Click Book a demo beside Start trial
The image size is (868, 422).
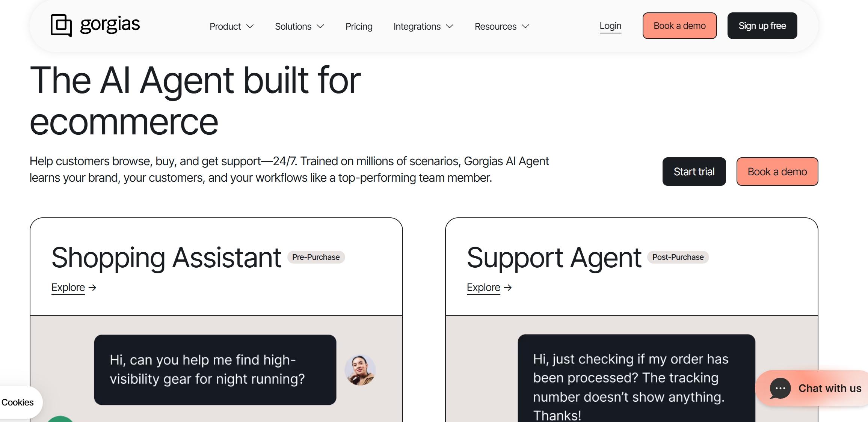coord(777,172)
